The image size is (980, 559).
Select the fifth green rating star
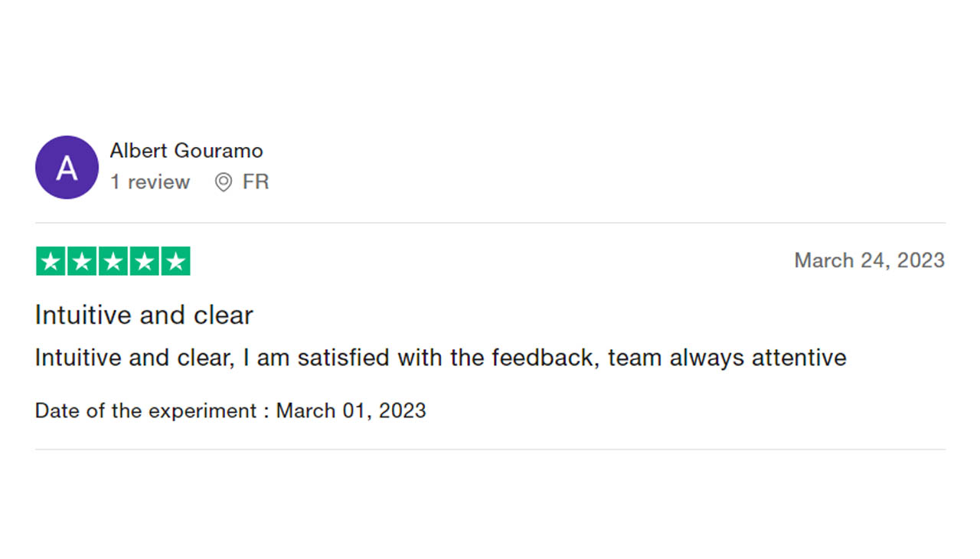click(x=176, y=261)
